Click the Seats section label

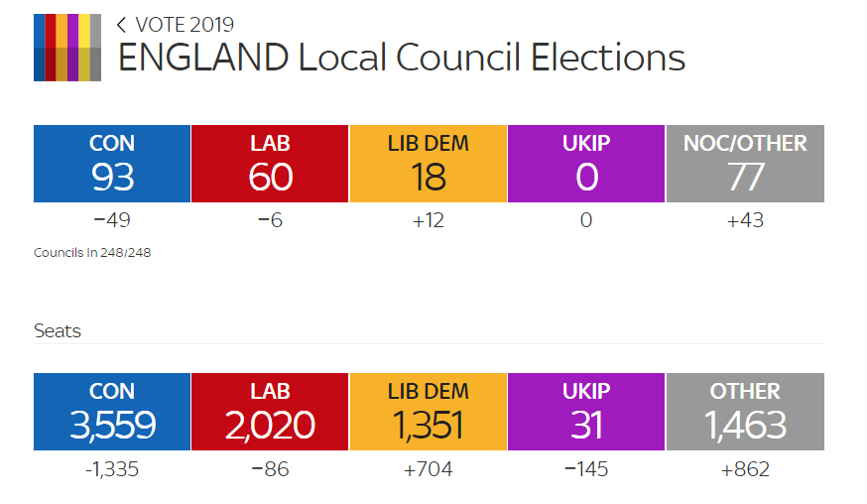coord(58,331)
